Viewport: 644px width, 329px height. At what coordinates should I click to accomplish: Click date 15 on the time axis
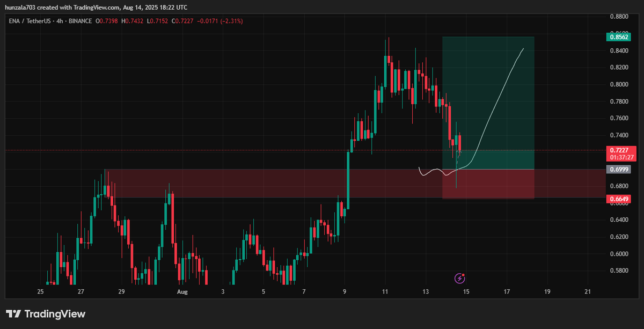466,292
